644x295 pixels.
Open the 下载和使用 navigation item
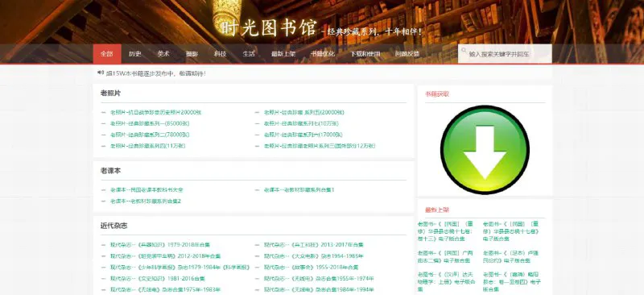coord(365,54)
